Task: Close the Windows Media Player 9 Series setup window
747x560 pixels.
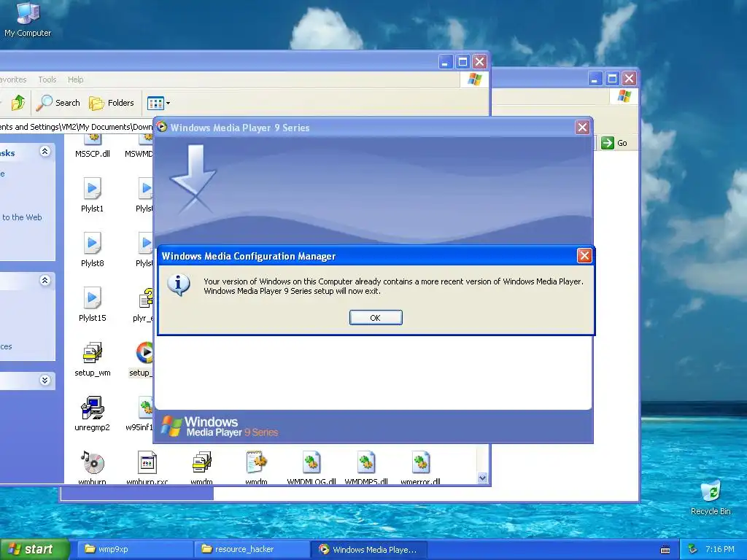Action: click(x=582, y=127)
